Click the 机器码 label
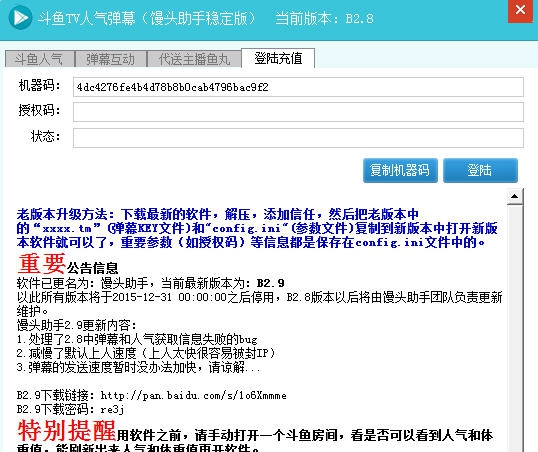538x452 pixels. 39,85
